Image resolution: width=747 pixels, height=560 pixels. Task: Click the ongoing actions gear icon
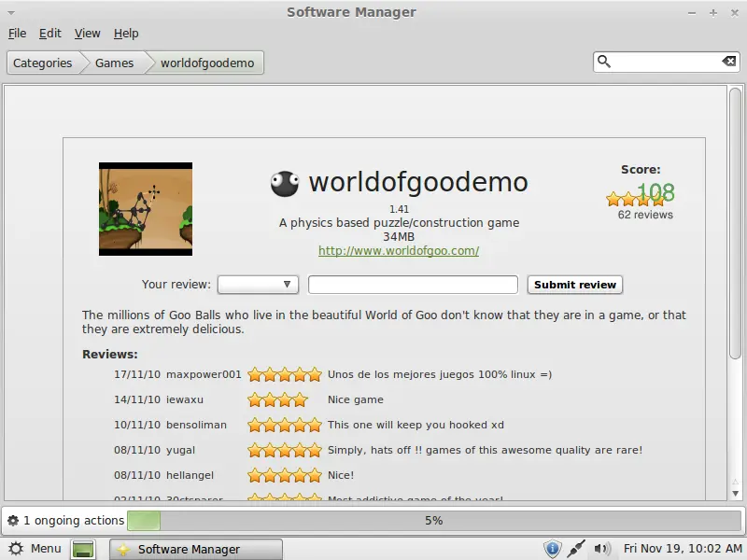click(12, 521)
